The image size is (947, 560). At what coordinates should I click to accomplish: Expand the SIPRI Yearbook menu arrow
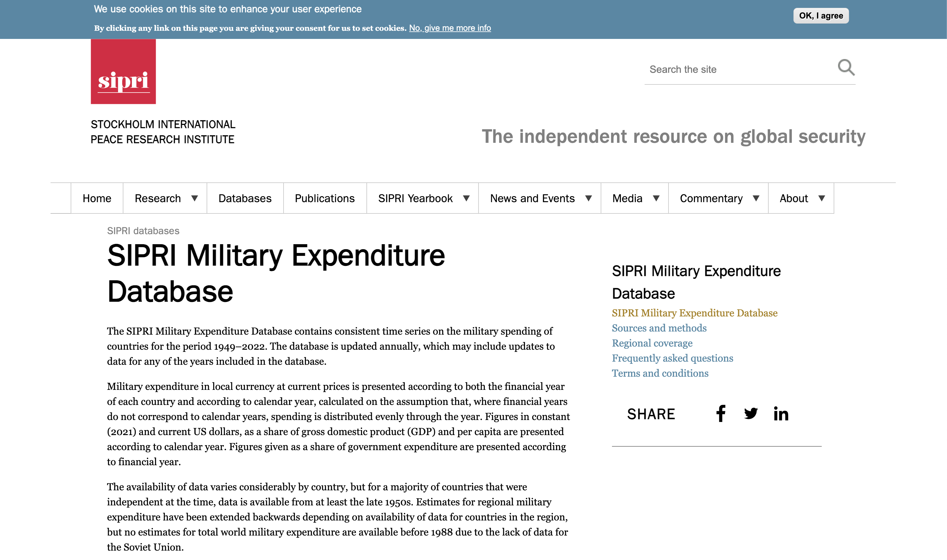[466, 198]
